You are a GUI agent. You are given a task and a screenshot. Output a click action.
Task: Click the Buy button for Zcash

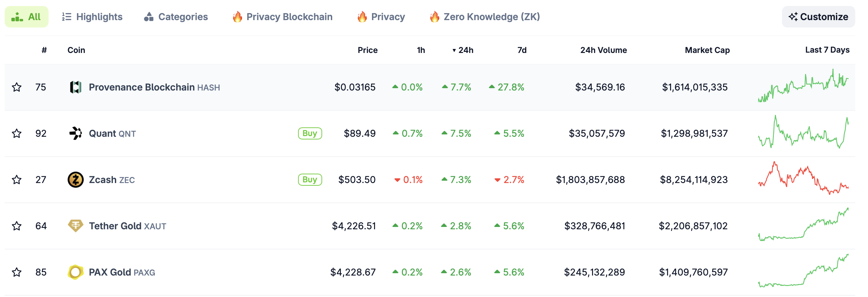[x=310, y=180]
